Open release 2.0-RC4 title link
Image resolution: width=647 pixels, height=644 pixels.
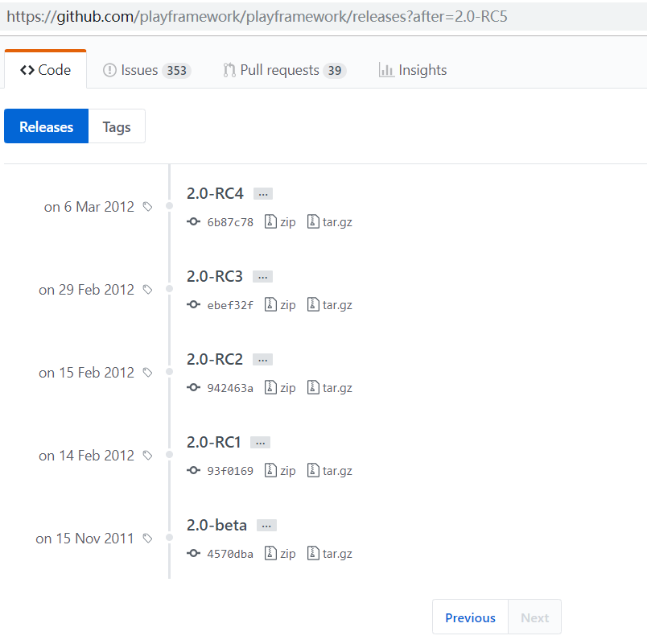click(x=215, y=193)
